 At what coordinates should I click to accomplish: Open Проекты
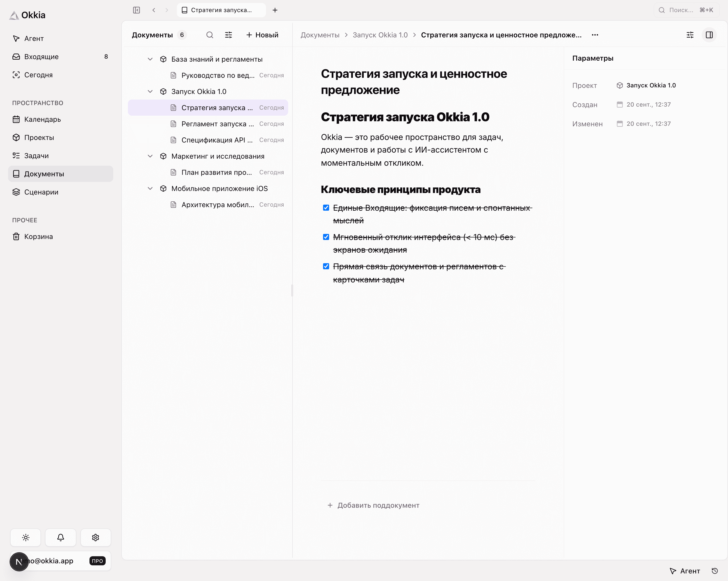coord(60,138)
